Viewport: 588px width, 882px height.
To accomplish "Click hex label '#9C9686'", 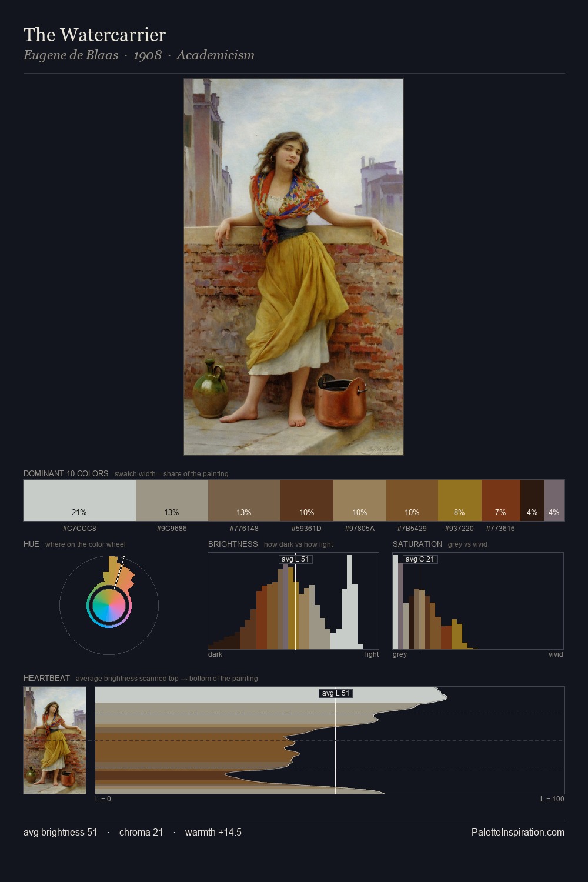I will (172, 529).
